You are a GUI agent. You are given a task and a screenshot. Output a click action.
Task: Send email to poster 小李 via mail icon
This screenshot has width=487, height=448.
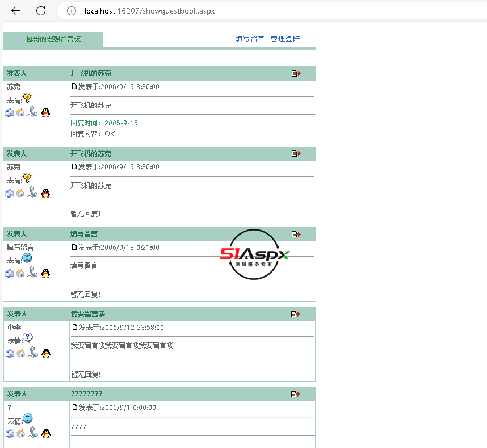click(x=10, y=353)
